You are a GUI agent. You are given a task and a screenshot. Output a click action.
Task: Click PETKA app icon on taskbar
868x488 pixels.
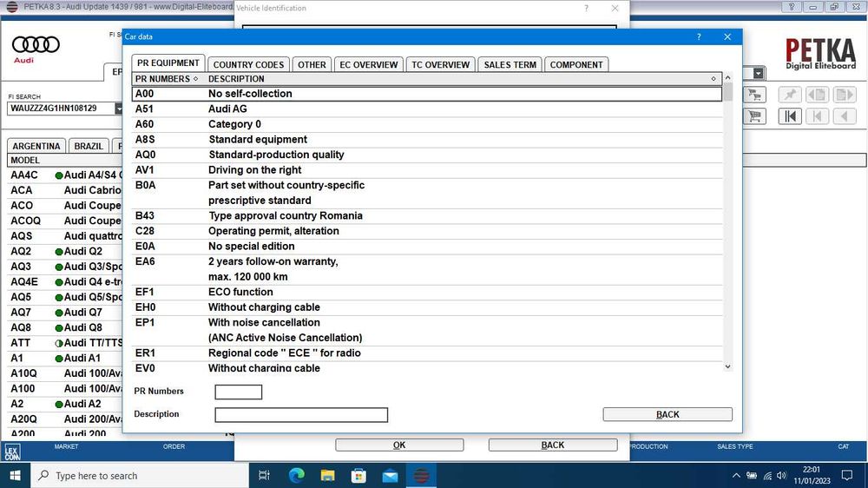click(x=421, y=475)
